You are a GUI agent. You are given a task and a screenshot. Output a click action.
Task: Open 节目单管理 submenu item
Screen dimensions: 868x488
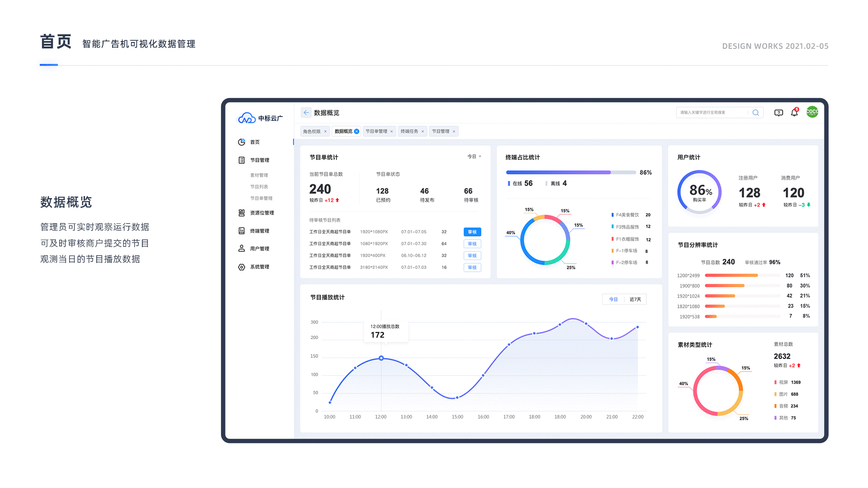point(261,198)
